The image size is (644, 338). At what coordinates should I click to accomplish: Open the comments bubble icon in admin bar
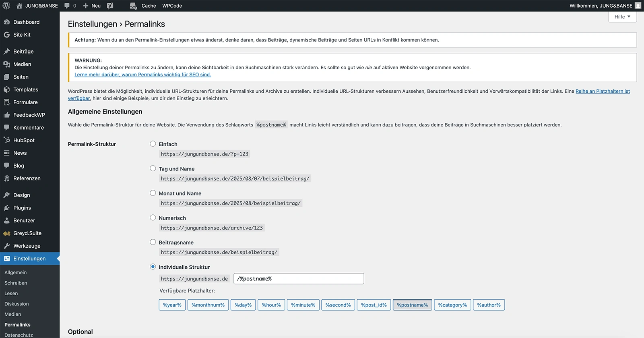[x=67, y=6]
